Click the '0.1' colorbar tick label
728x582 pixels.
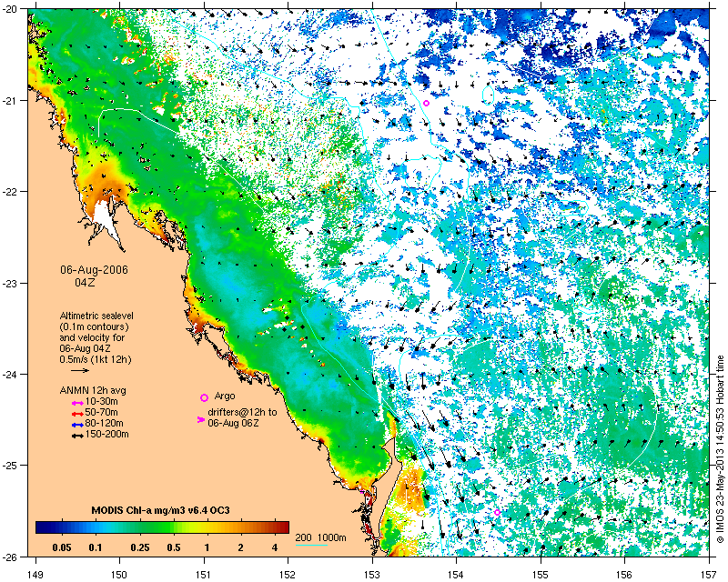click(x=96, y=547)
